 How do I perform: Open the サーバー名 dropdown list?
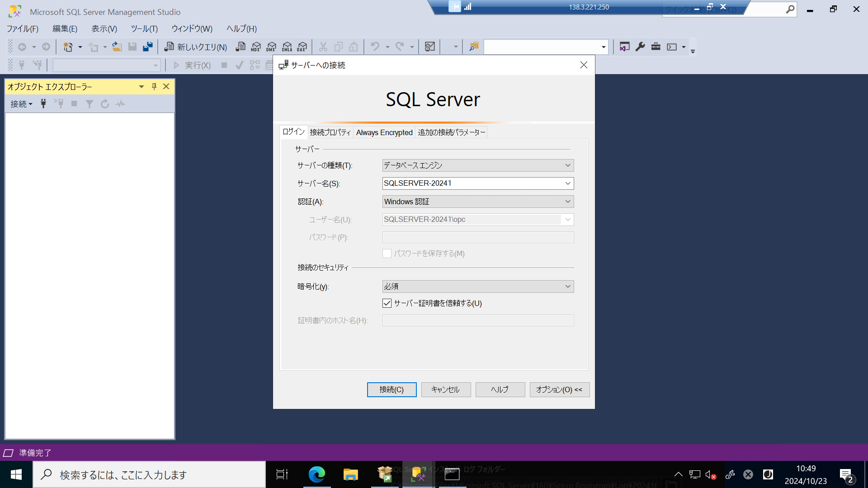568,183
